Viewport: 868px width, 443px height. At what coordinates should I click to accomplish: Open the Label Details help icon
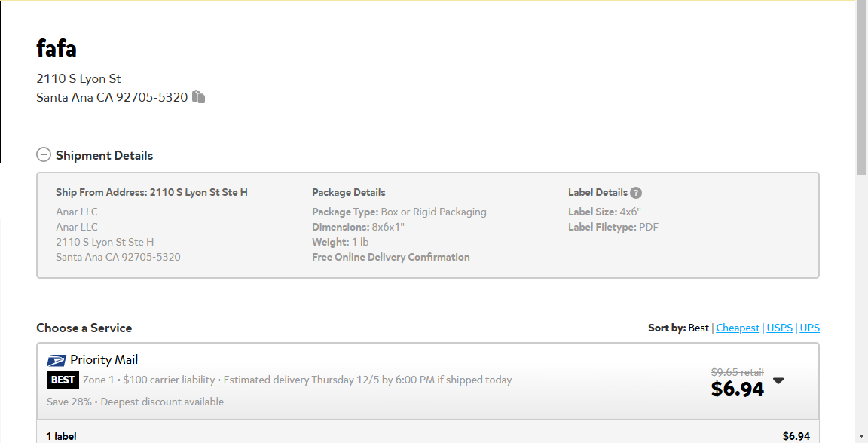[636, 193]
